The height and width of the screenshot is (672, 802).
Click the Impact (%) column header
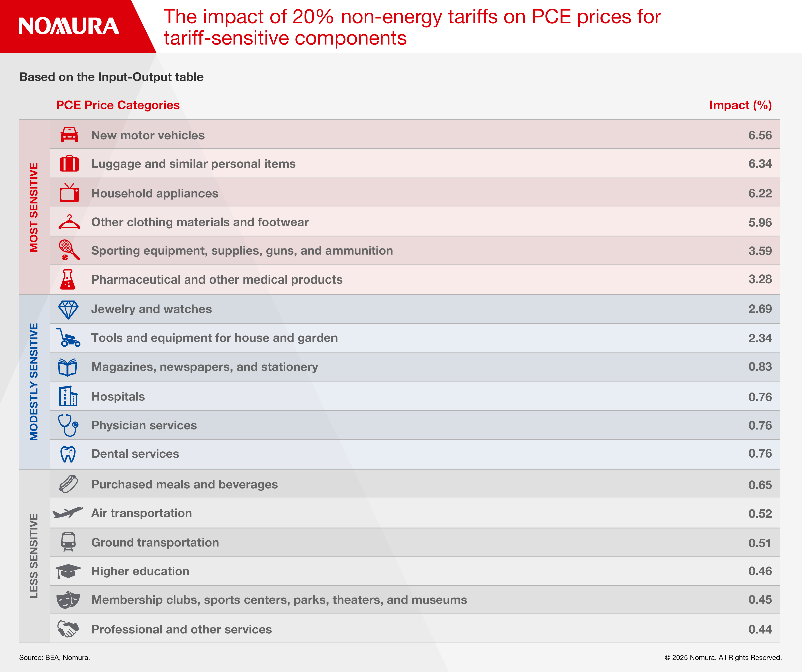coord(741,105)
